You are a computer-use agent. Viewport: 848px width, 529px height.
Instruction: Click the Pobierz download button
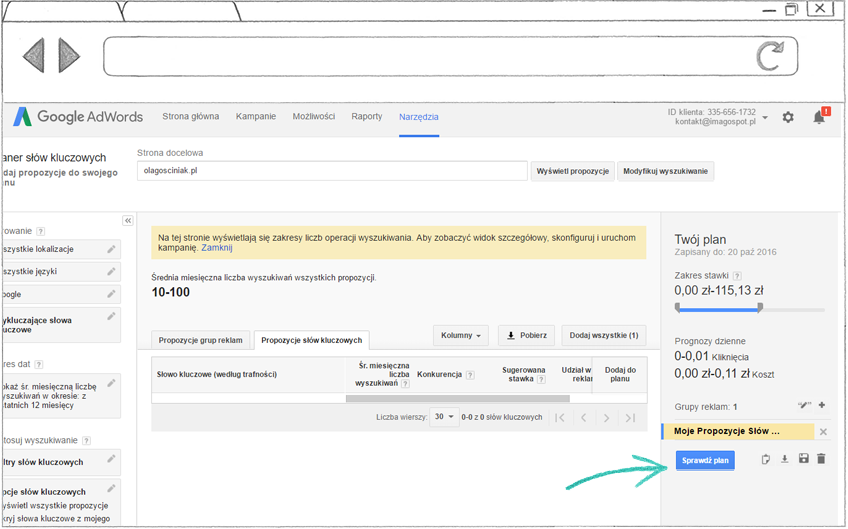(527, 335)
